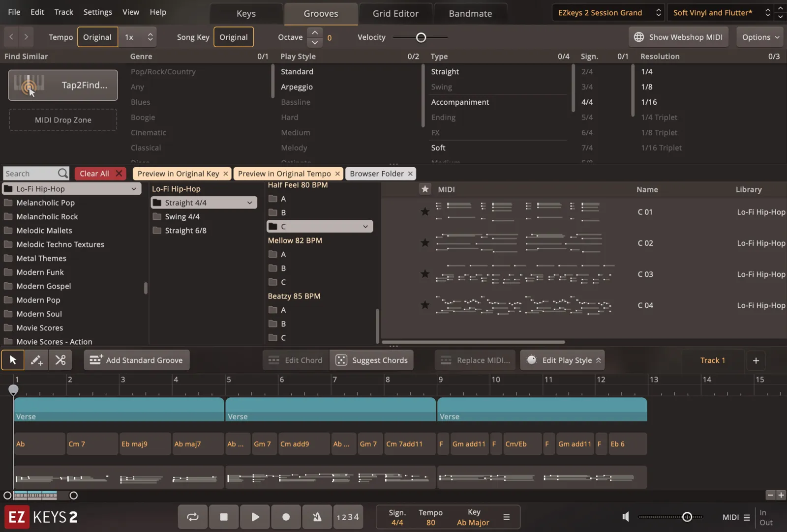
Task: Open the EZkeys 2 Session Grand selector
Action: (608, 13)
